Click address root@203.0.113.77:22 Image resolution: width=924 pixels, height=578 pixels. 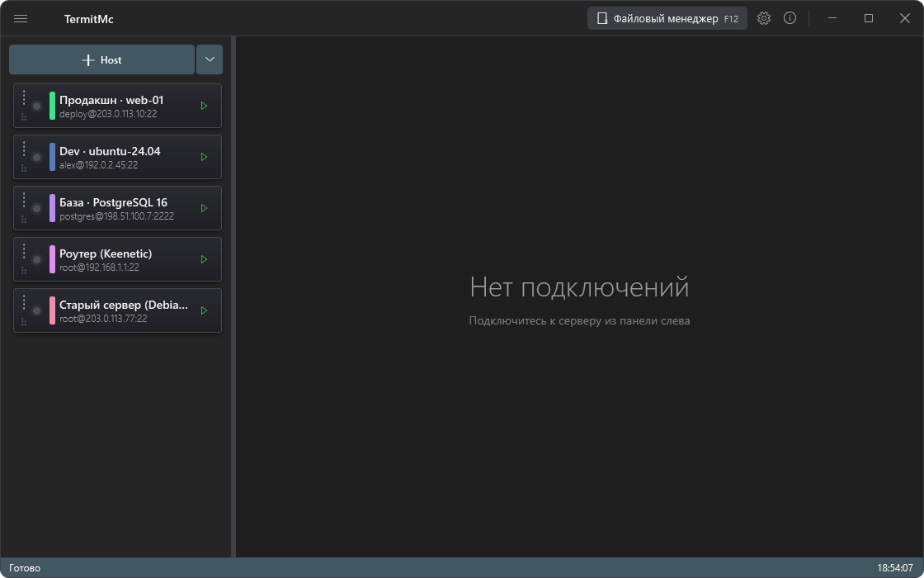click(103, 319)
